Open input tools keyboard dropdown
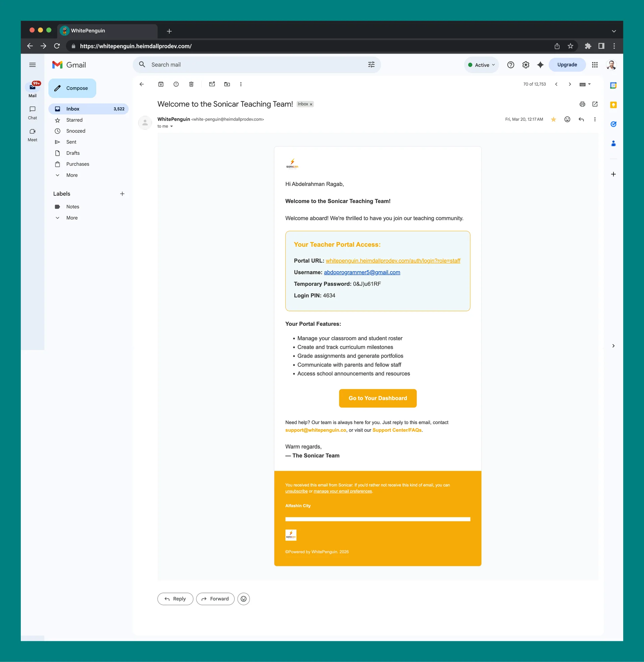Image resolution: width=644 pixels, height=662 pixels. pos(585,84)
